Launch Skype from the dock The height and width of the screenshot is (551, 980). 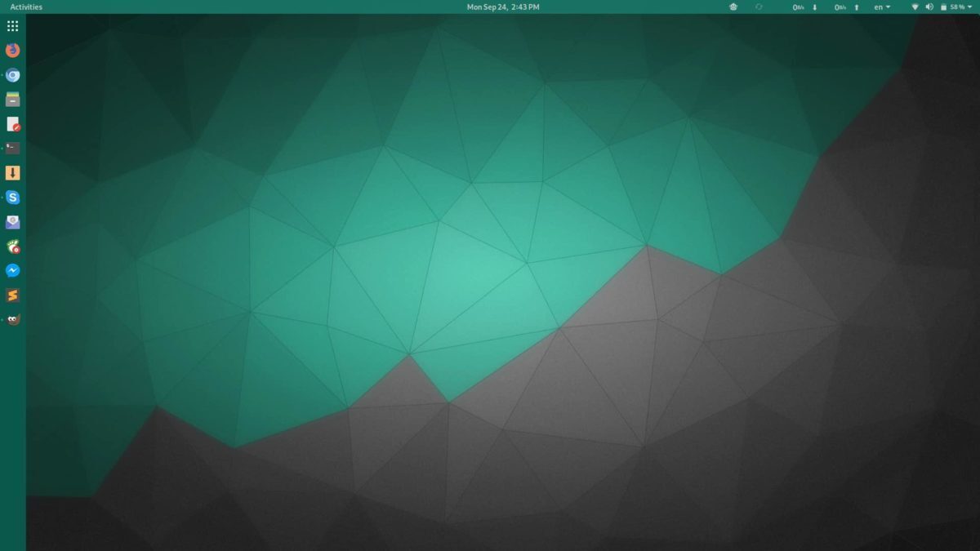click(x=12, y=198)
